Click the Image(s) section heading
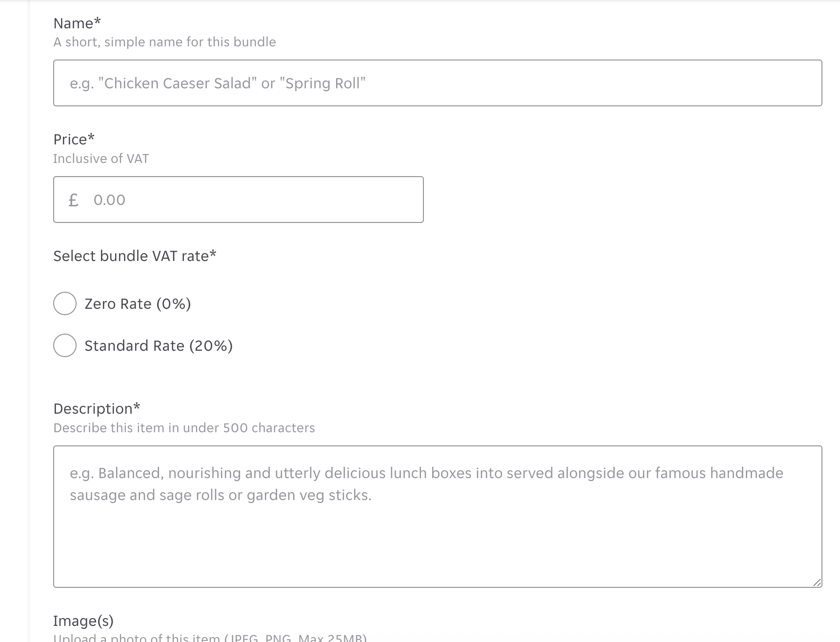This screenshot has width=840, height=642. 83,621
